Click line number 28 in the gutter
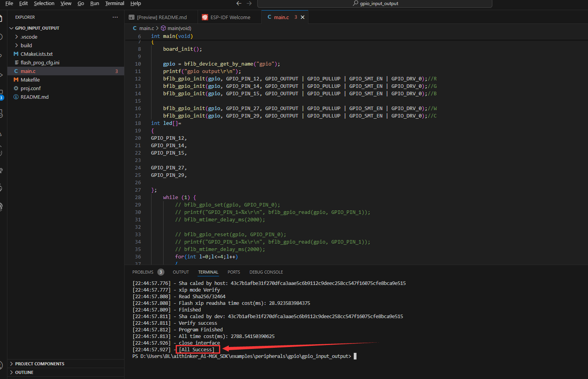The image size is (588, 379). click(x=138, y=198)
